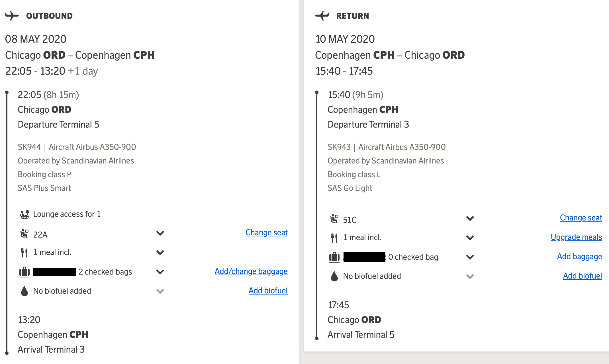Expand return No biofuel added row

tap(470, 276)
